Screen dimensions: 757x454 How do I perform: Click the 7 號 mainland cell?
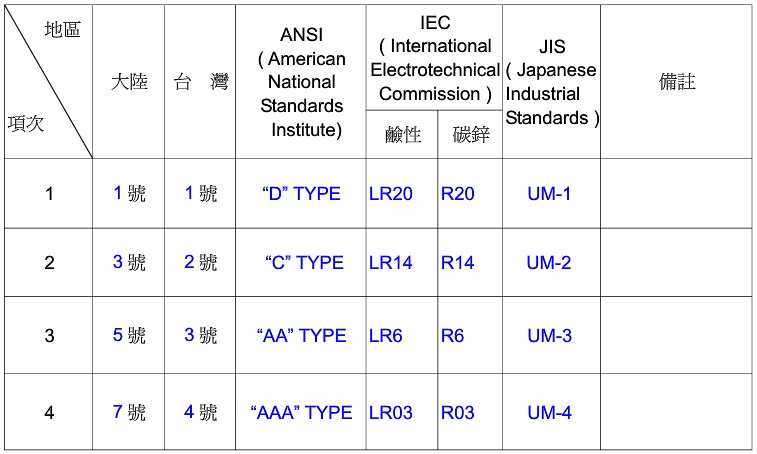pos(129,412)
